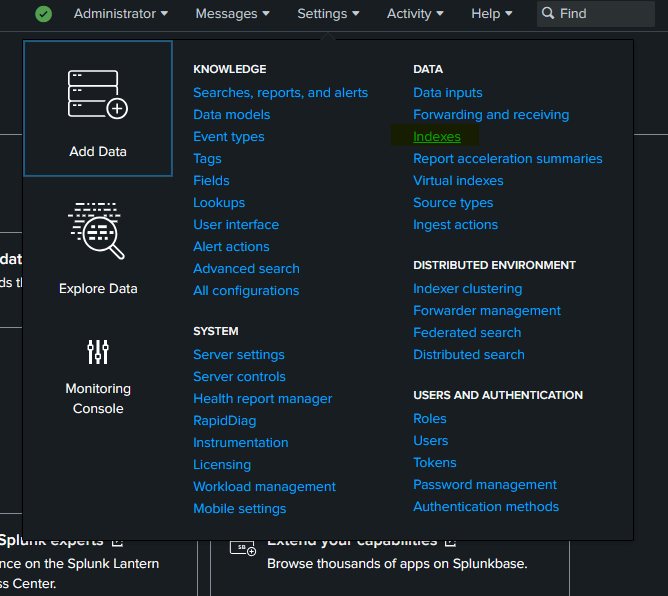Open Indexer clustering
This screenshot has width=668, height=596.
(468, 288)
